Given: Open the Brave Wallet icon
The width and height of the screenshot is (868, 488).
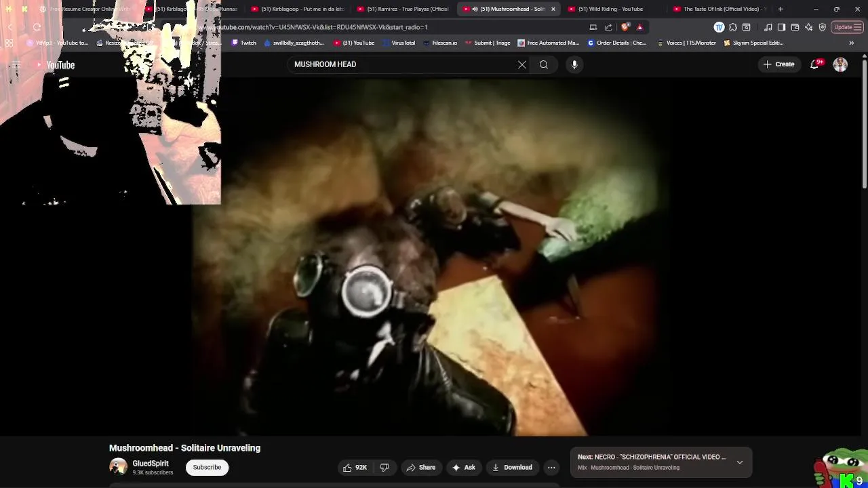Looking at the screenshot, I should point(795,27).
